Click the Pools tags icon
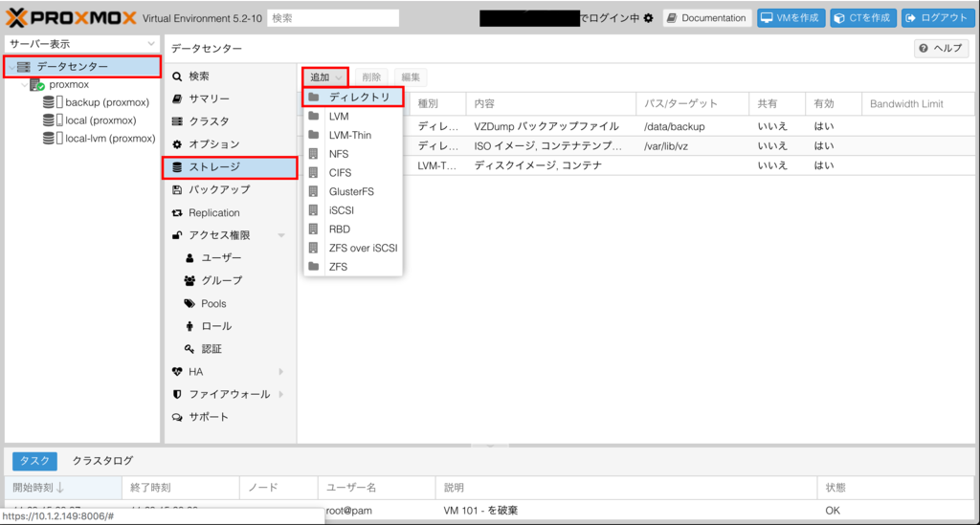 [x=190, y=303]
